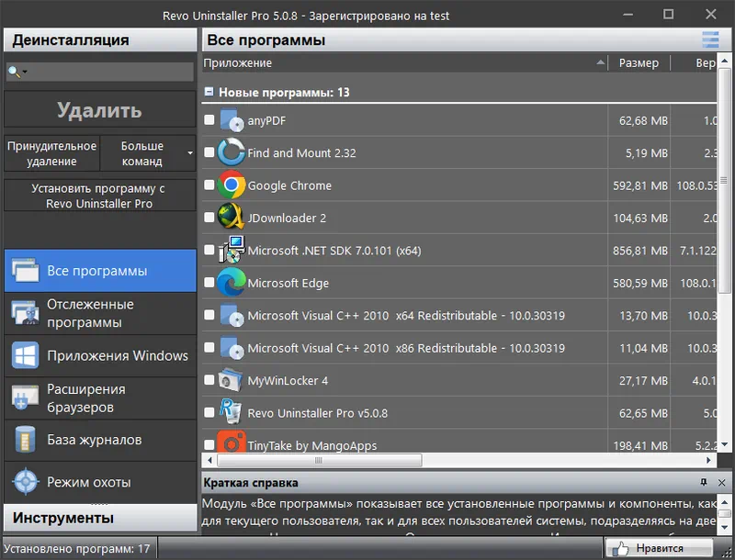Screen dimensions: 735x560
Task: Select the Google Chrome row text
Action: point(289,185)
